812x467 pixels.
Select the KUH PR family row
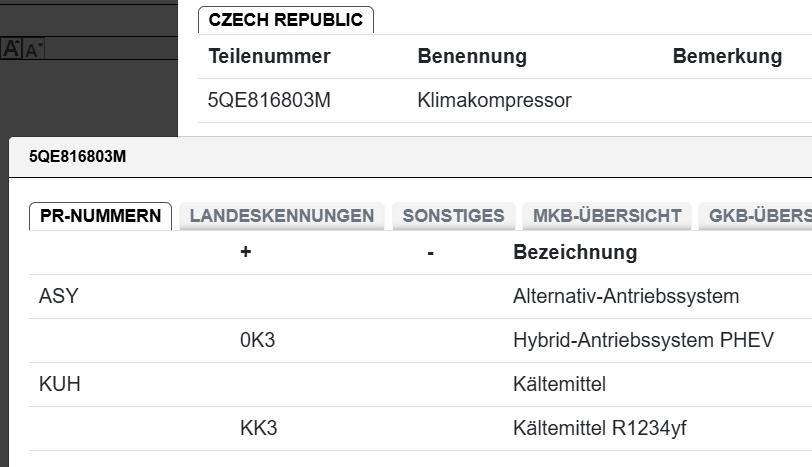click(x=59, y=384)
